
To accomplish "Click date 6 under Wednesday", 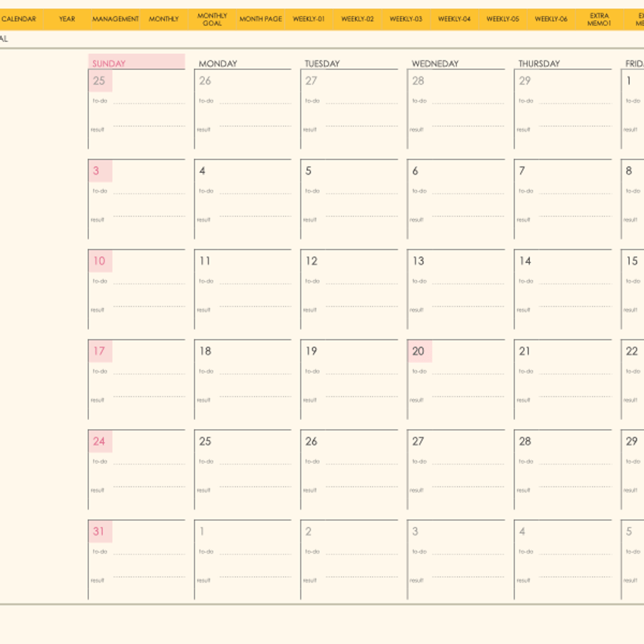I will [x=415, y=171].
